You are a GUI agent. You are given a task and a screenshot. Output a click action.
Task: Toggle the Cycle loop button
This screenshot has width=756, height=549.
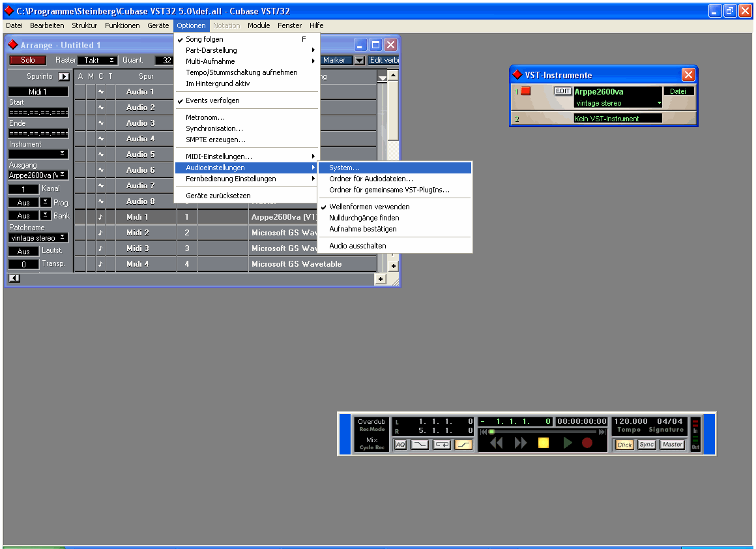coord(442,444)
